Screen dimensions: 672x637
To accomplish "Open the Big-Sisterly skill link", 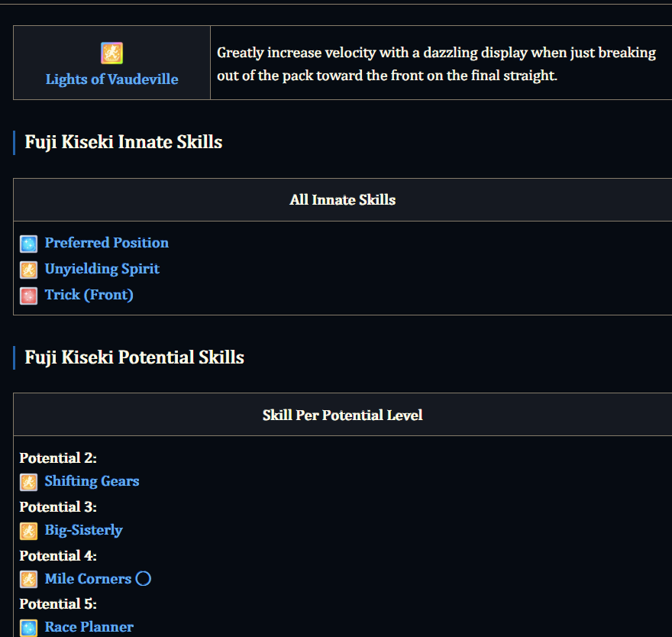I will [83, 530].
